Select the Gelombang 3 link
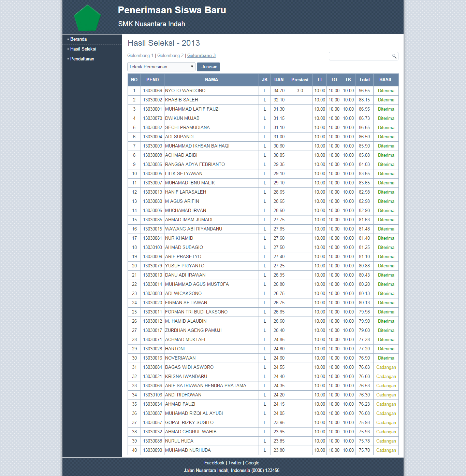The image size is (466, 476). coord(201,55)
